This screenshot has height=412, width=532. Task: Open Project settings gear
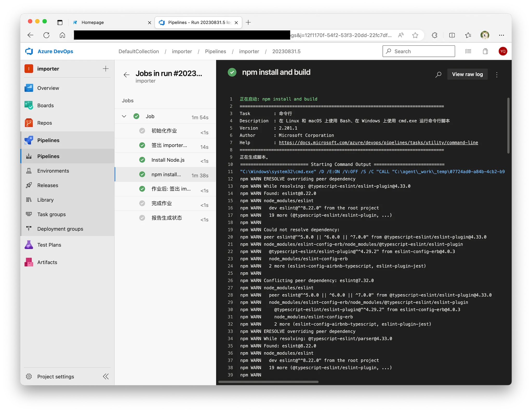pyautogui.click(x=29, y=376)
